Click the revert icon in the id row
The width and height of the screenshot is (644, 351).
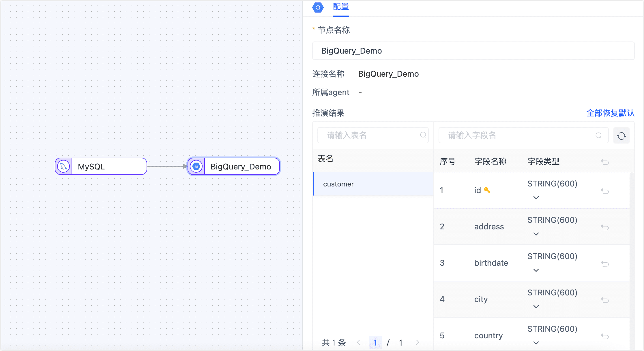pyautogui.click(x=605, y=191)
